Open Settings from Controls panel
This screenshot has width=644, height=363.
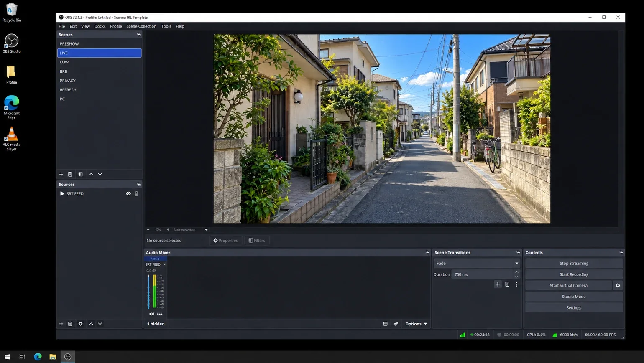click(x=574, y=308)
